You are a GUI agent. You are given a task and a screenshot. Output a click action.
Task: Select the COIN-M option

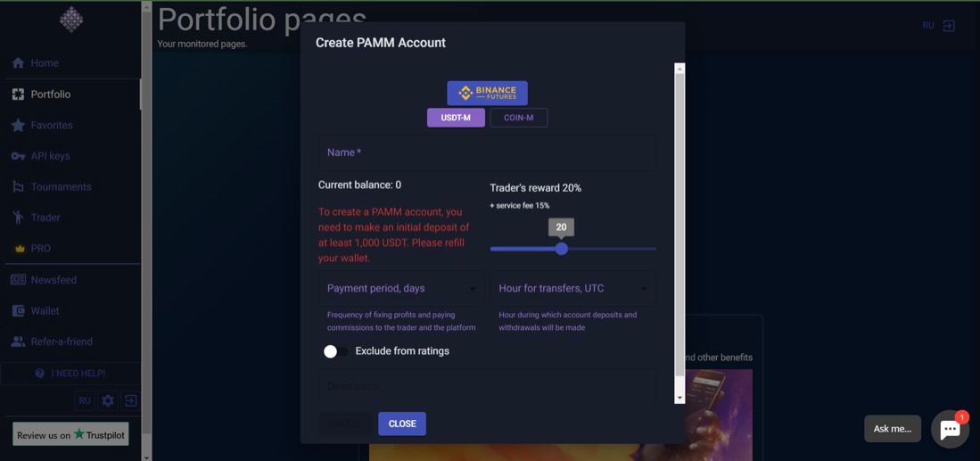click(x=518, y=118)
